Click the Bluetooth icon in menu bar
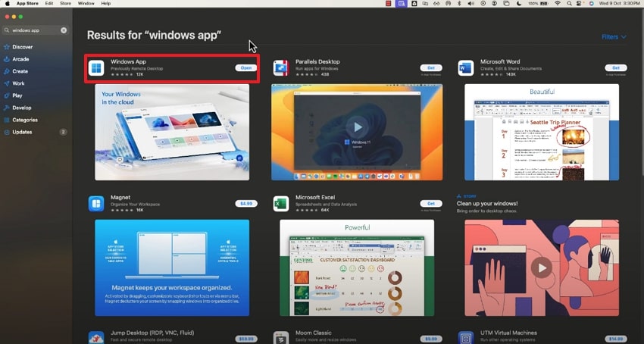This screenshot has height=344, width=644. tap(460, 3)
